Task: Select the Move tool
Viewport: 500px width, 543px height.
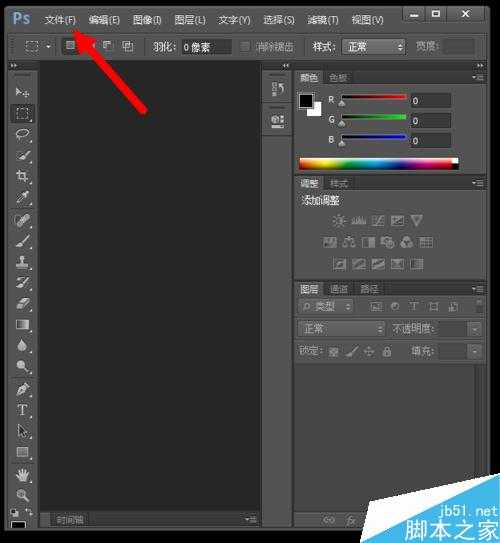Action: (x=23, y=92)
